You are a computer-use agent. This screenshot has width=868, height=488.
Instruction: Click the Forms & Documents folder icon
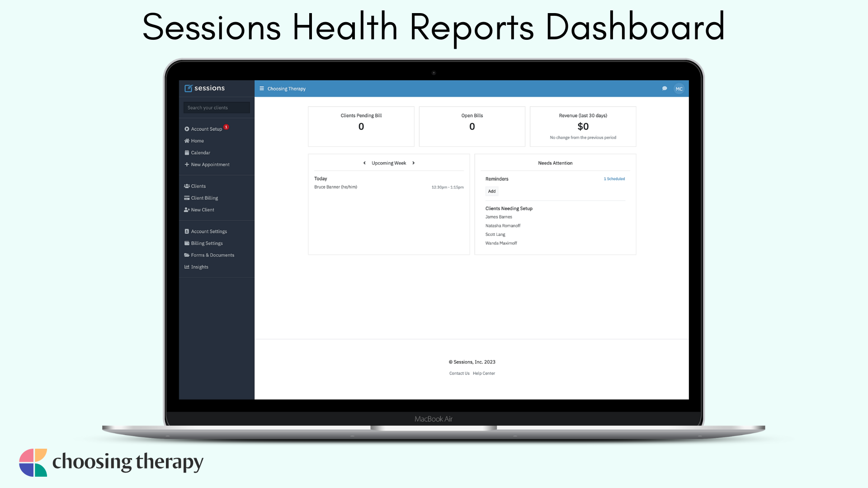187,254
